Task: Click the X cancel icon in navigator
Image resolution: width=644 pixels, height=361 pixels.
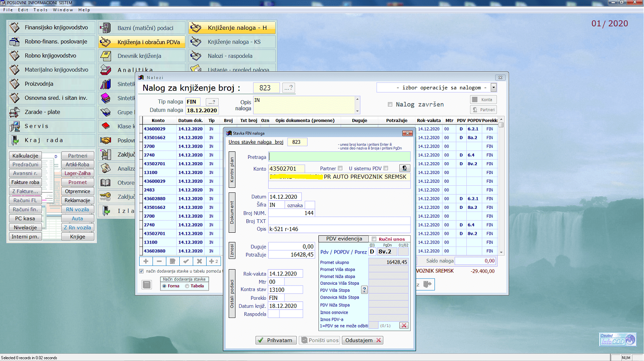Action: 199,261
